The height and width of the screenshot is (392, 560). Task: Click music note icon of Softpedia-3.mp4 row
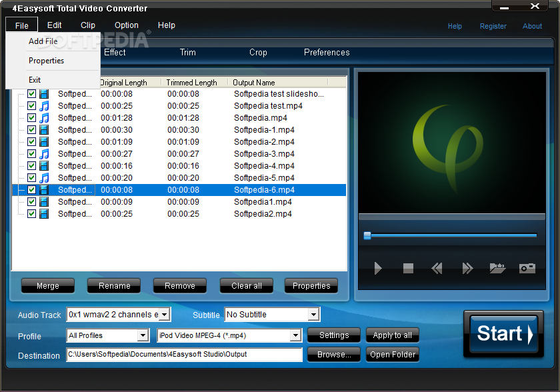44,154
